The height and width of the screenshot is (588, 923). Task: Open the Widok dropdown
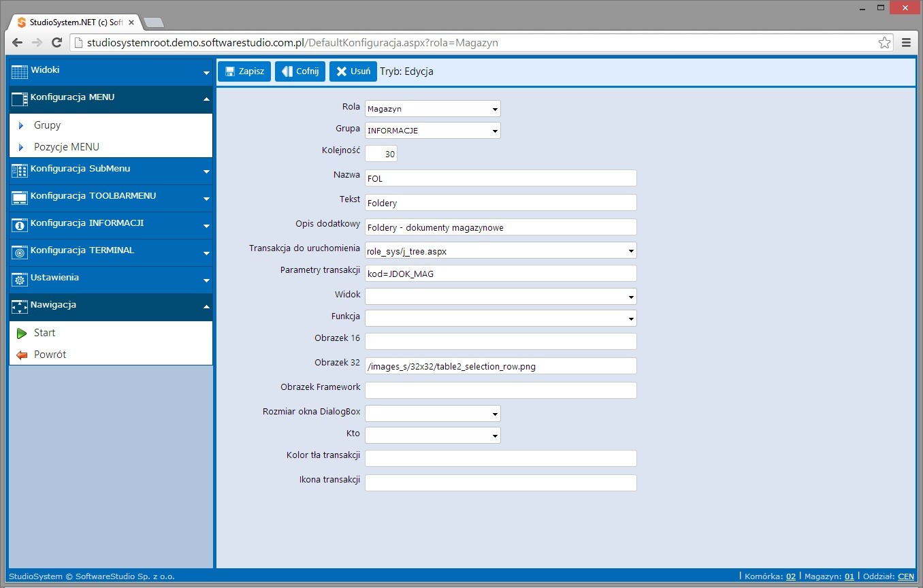coord(501,296)
